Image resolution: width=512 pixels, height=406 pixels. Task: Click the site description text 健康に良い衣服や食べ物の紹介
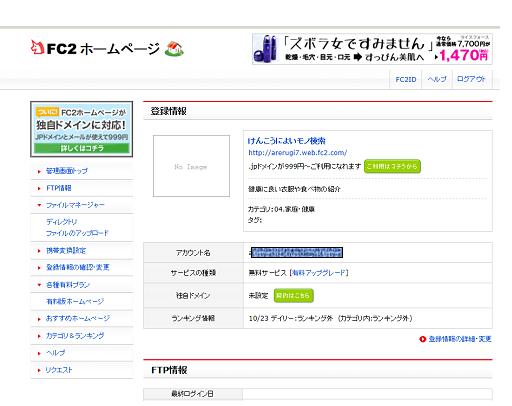click(x=294, y=189)
